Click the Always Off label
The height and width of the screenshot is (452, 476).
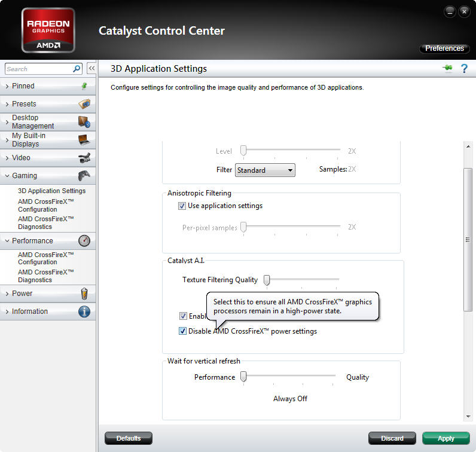point(290,399)
